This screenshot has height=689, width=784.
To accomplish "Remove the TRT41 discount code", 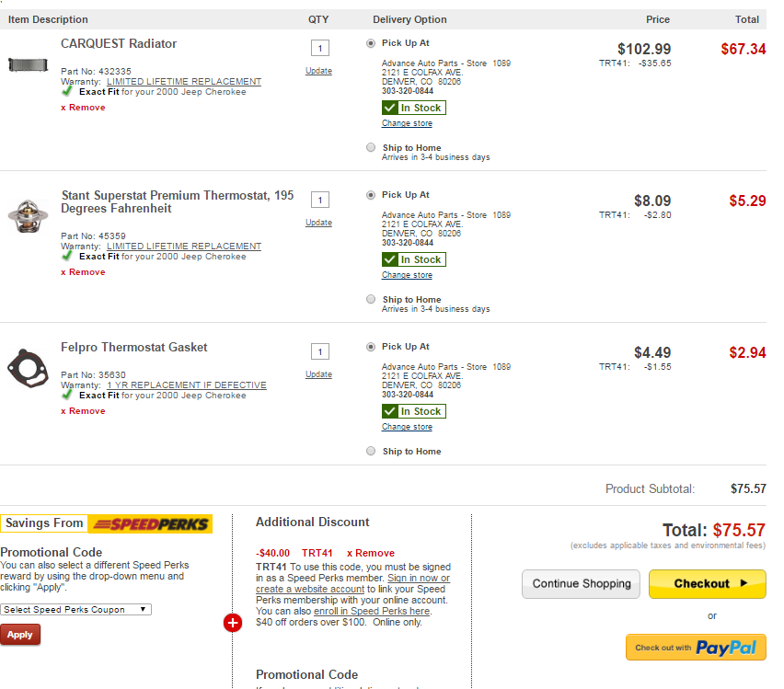I will pyautogui.click(x=370, y=553).
